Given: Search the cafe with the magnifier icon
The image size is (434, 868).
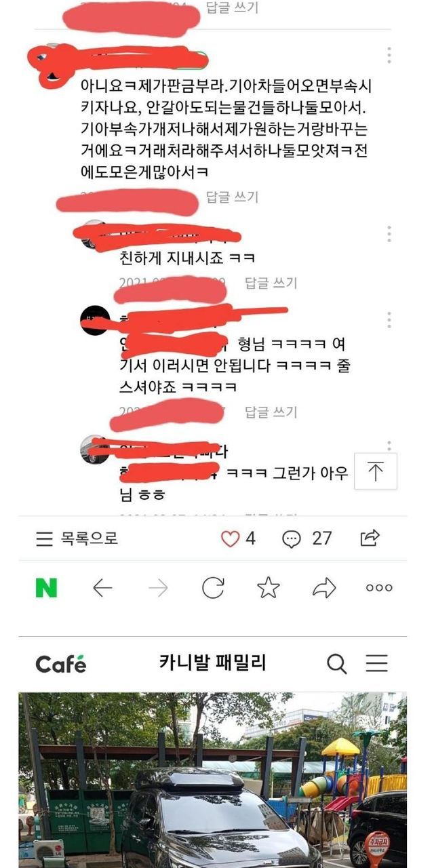Looking at the screenshot, I should pyautogui.click(x=336, y=664).
